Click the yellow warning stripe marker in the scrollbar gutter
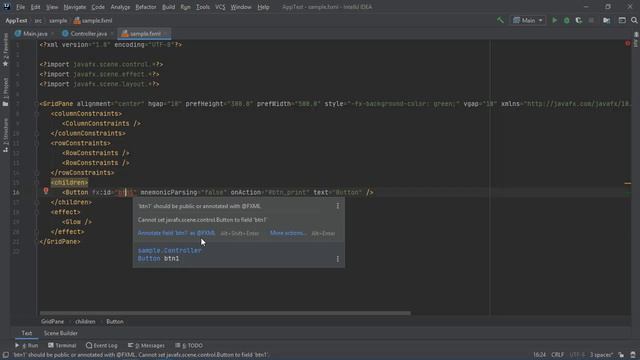This screenshot has width=640, height=360. pos(628,183)
